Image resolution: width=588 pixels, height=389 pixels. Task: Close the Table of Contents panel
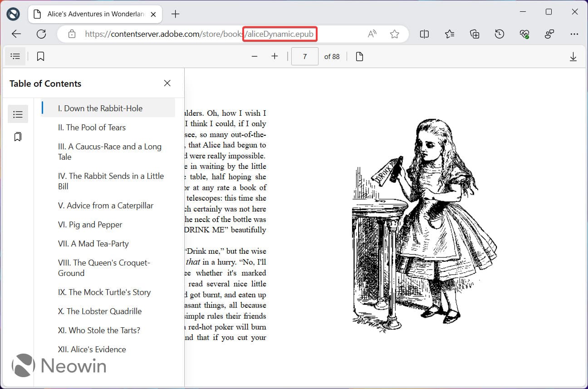click(x=167, y=83)
